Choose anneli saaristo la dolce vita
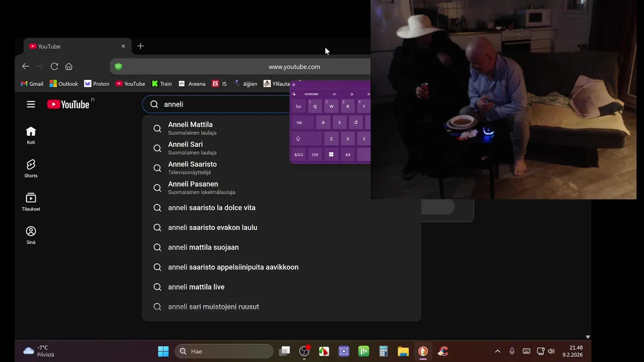The width and height of the screenshot is (644, 362). click(x=281, y=208)
